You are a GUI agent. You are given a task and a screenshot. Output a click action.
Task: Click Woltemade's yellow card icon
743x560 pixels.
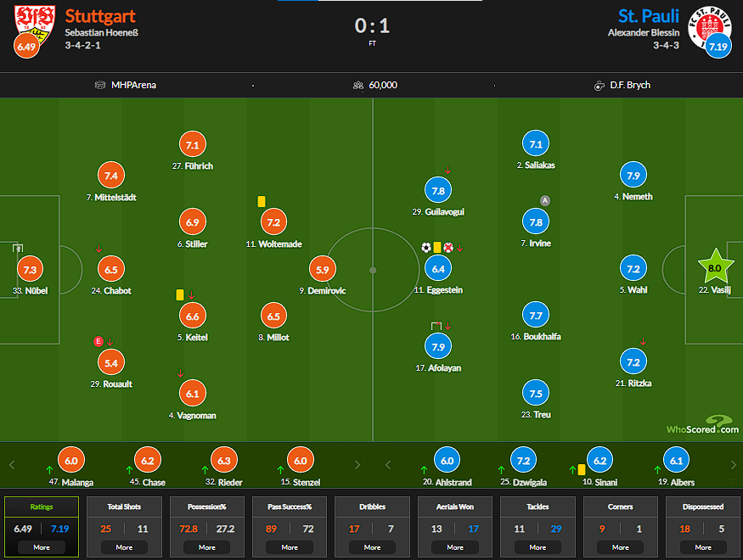(261, 202)
